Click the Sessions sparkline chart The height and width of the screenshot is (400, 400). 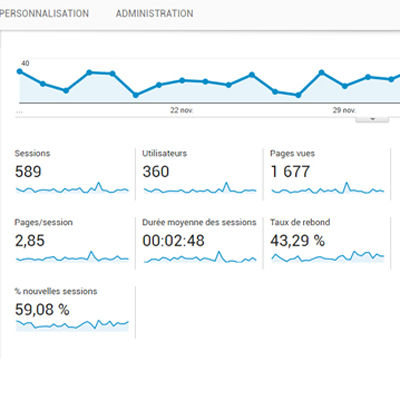coord(72,188)
